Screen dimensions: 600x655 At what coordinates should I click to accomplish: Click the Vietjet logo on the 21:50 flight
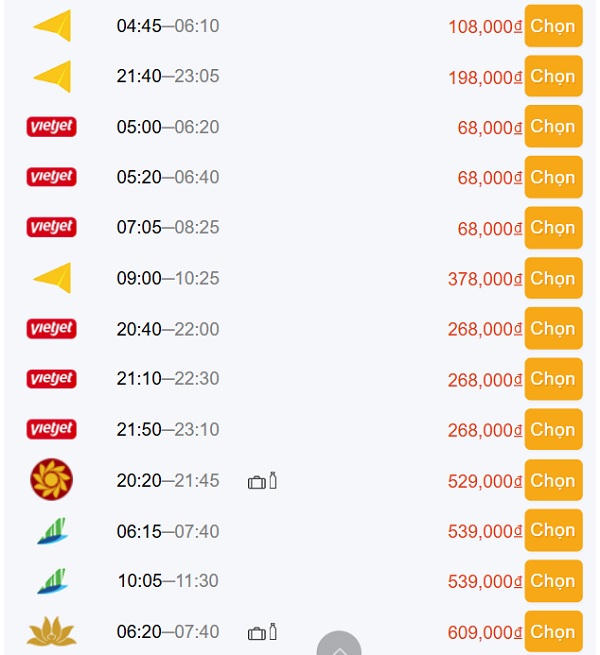tap(51, 429)
